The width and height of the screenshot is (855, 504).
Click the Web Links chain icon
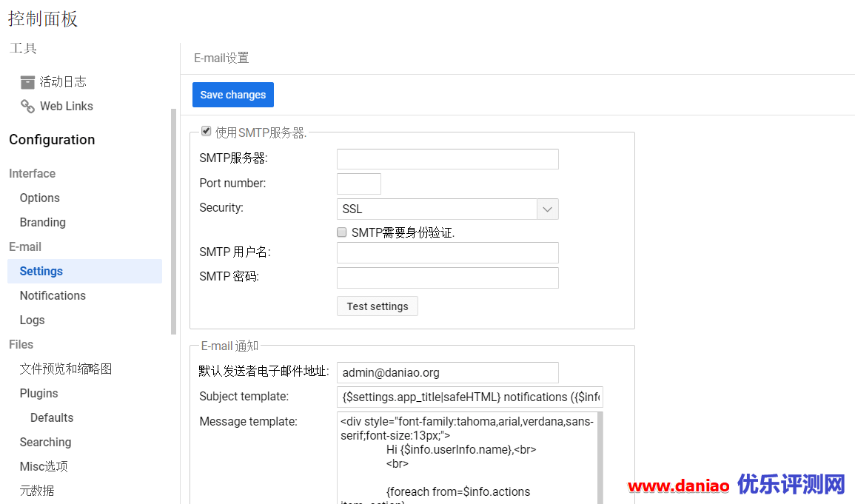[x=27, y=106]
